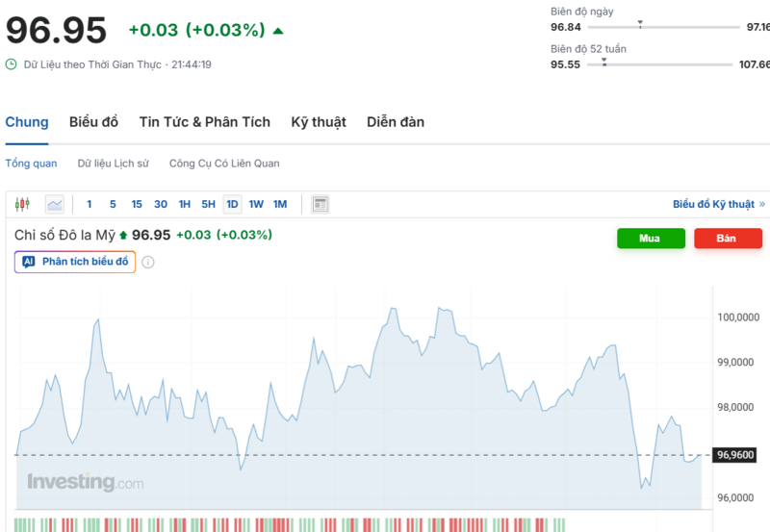This screenshot has height=532, width=770.
Task: Click the clock icon next to real-time data
Action: click(x=12, y=64)
